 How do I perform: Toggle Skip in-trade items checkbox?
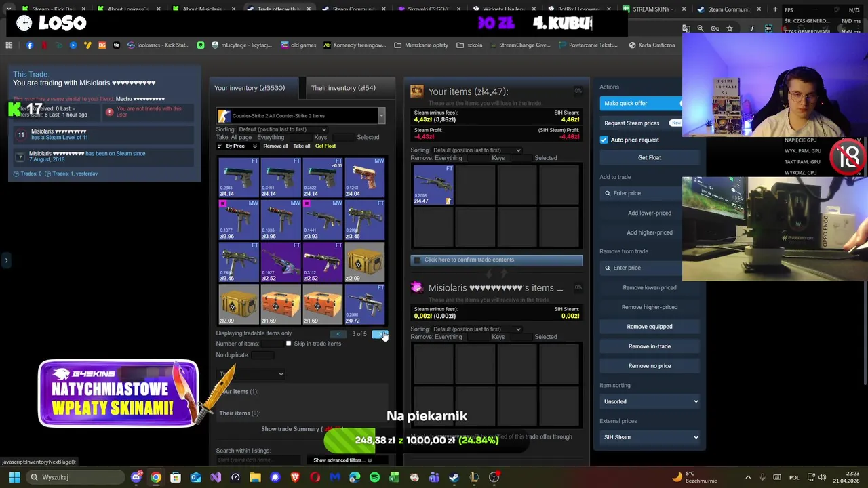(x=288, y=344)
